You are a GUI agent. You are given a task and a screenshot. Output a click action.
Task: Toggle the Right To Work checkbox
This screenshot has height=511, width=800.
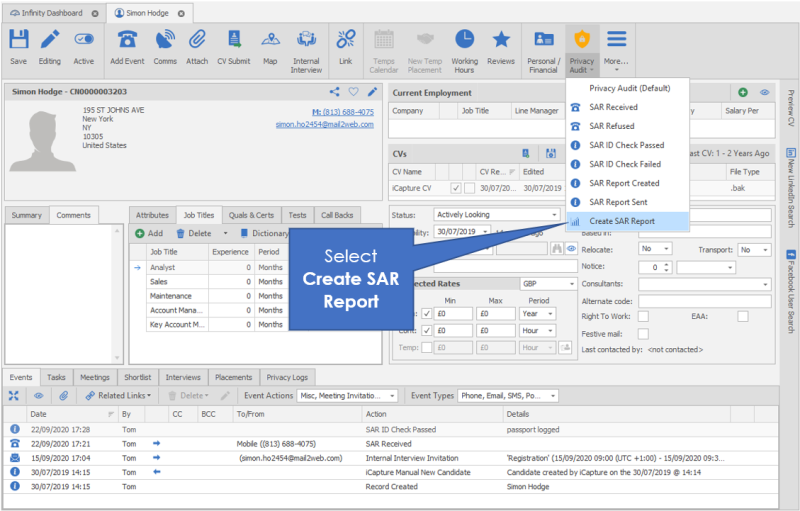(644, 317)
